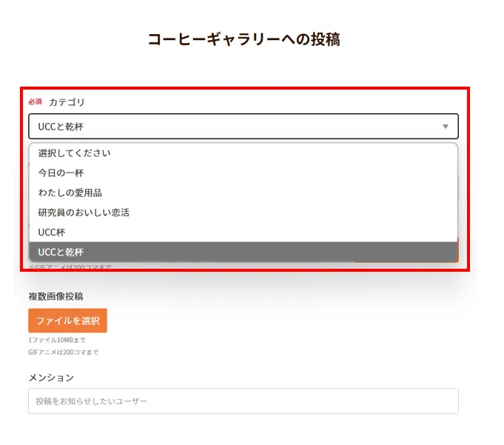Click the メンション user input field

243,401
